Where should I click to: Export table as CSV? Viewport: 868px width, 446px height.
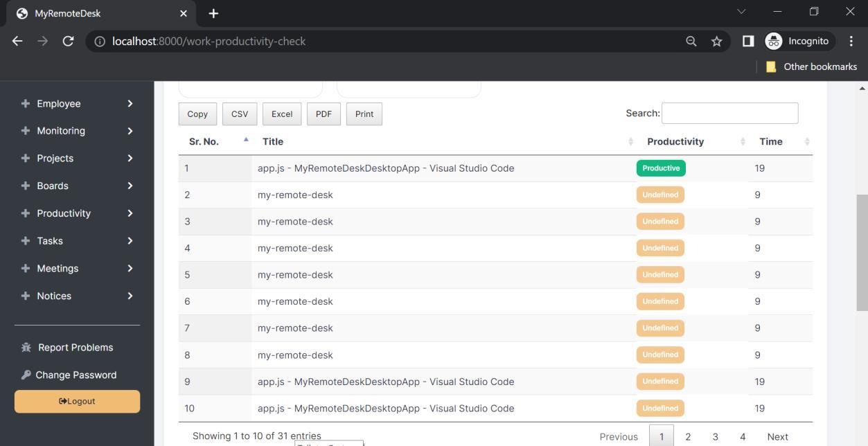pyautogui.click(x=240, y=114)
